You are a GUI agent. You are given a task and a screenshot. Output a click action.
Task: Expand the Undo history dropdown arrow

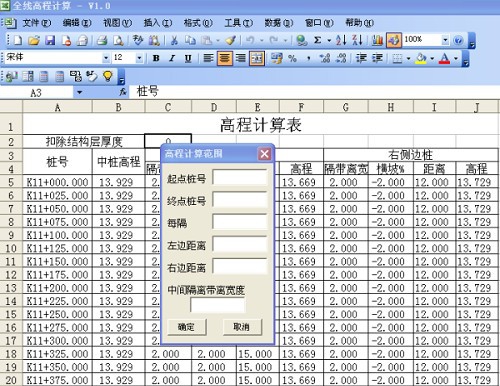262,41
